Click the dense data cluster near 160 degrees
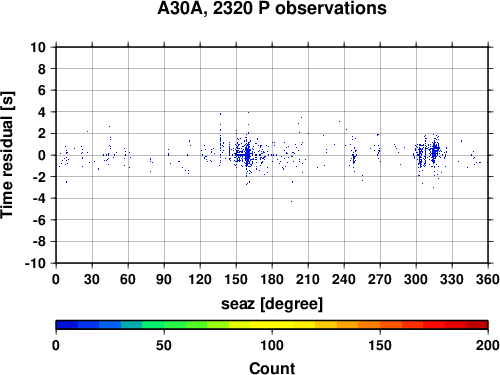The height and width of the screenshot is (375, 500). point(247,154)
